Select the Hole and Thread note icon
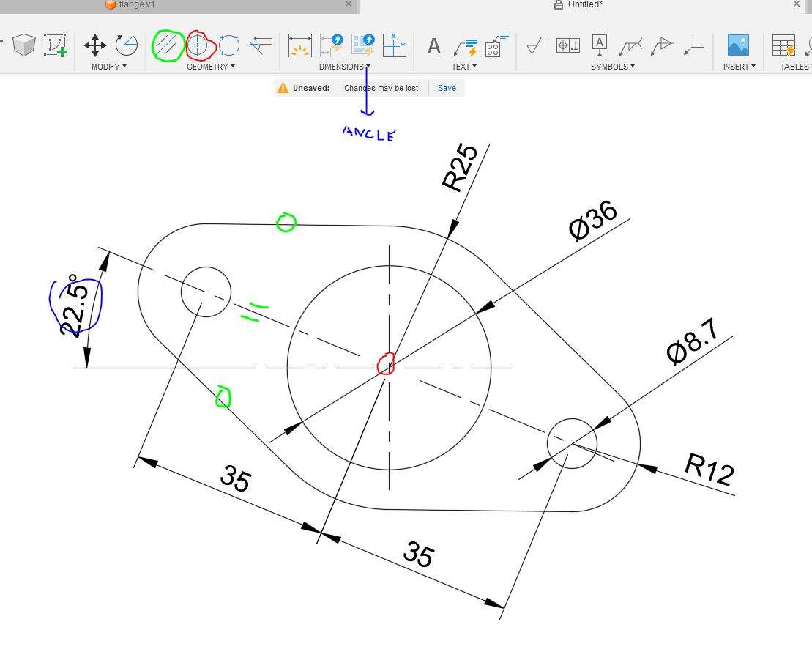The image size is (812, 652). 496,45
